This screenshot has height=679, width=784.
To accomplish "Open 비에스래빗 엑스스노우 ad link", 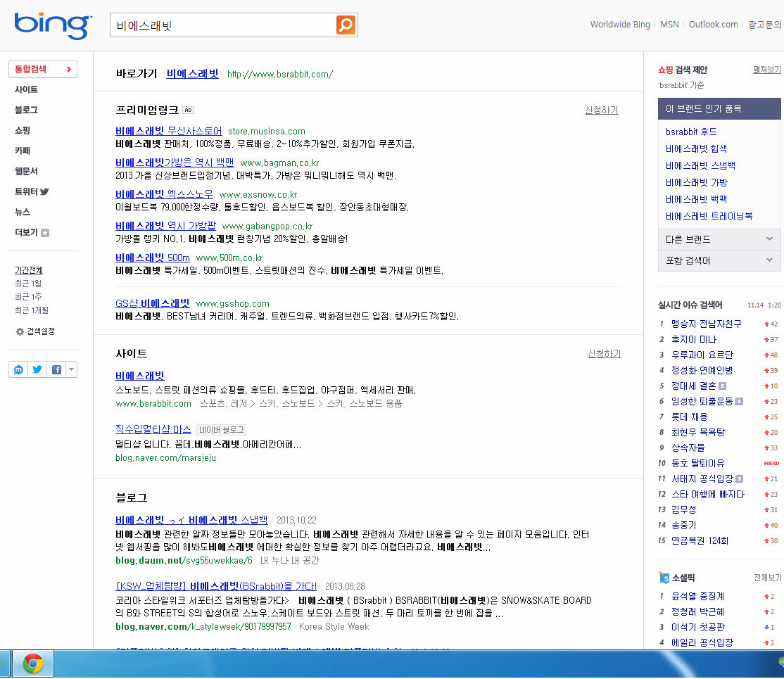I will [x=164, y=194].
